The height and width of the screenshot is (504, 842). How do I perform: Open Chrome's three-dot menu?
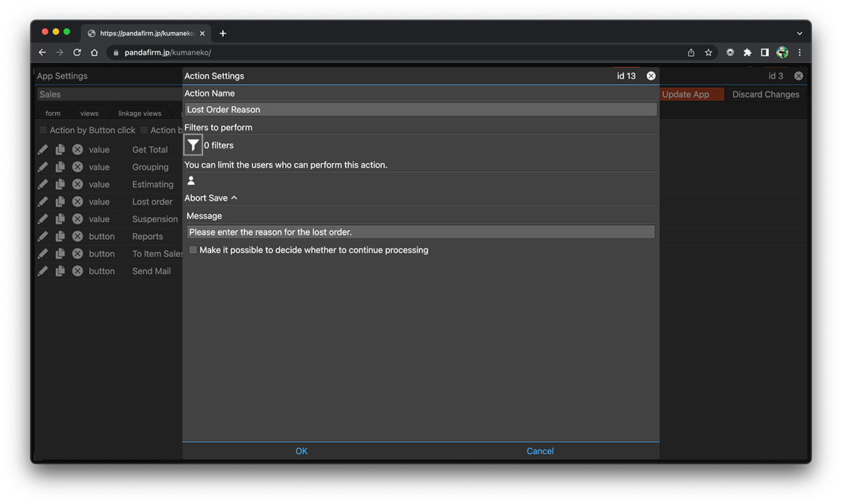point(799,52)
